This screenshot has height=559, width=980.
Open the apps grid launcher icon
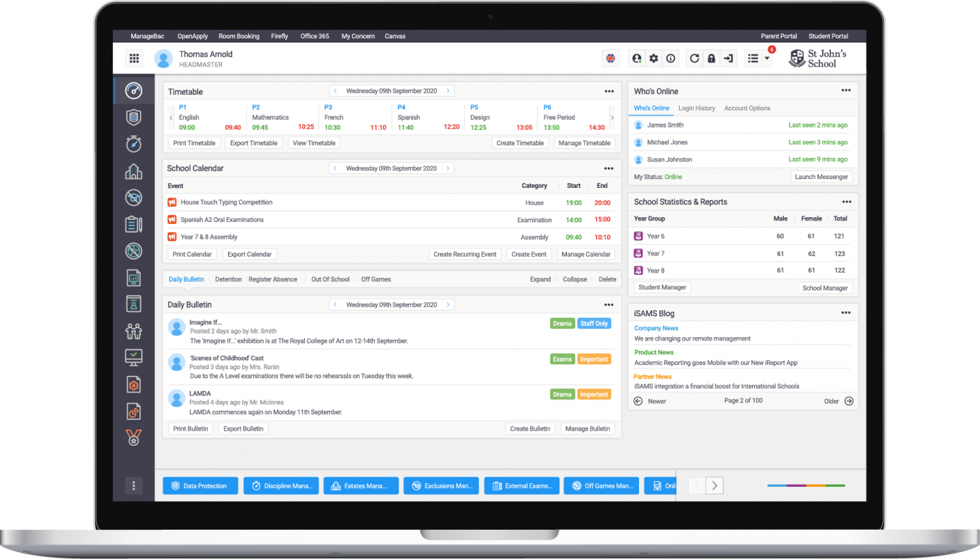(x=134, y=59)
